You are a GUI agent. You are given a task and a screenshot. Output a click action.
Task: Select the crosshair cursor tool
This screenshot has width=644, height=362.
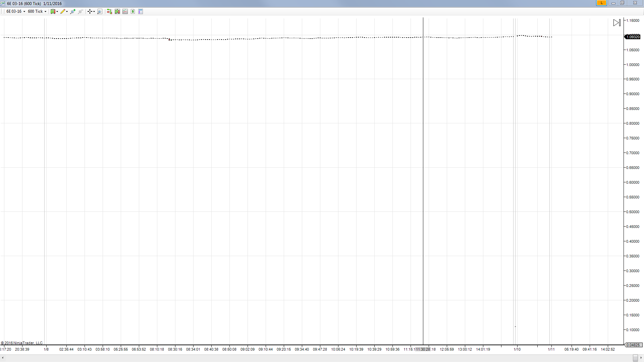(x=90, y=11)
